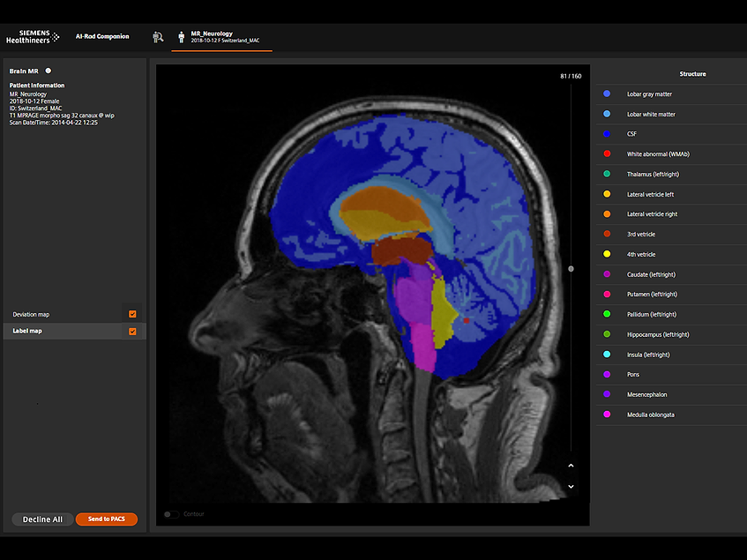Click the Siemens Healthineers logo
Screen dimensions: 747x560
pyautogui.click(x=33, y=37)
